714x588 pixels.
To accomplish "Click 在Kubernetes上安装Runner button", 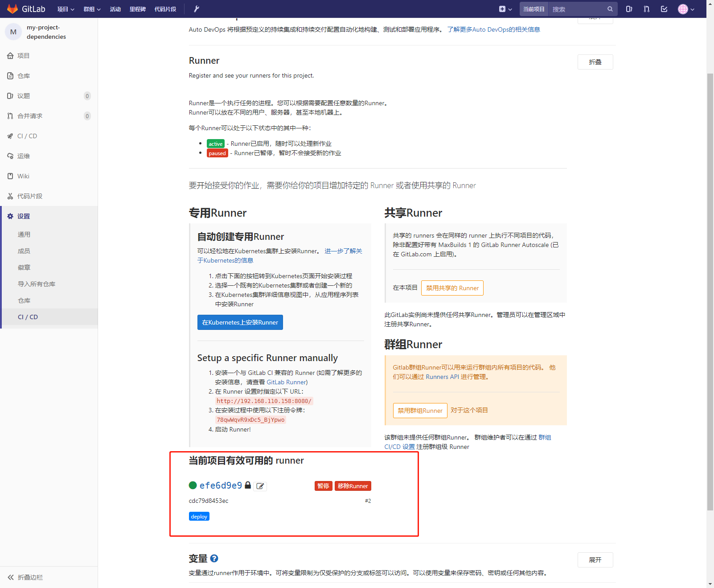I will coord(240,322).
